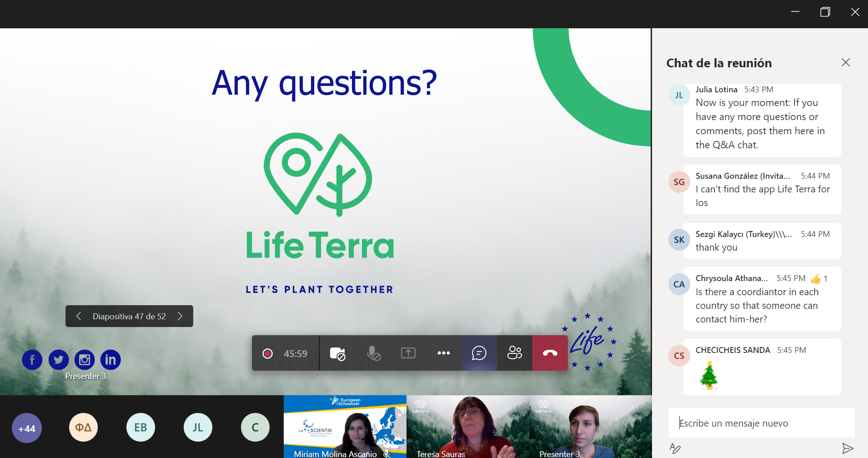Click 'Now is your moment' message

click(760, 124)
